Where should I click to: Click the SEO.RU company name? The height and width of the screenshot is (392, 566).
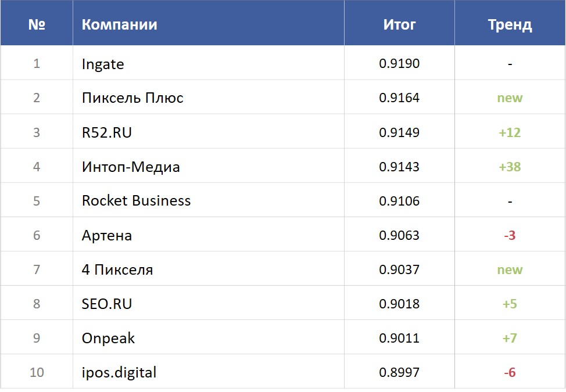[x=107, y=304]
